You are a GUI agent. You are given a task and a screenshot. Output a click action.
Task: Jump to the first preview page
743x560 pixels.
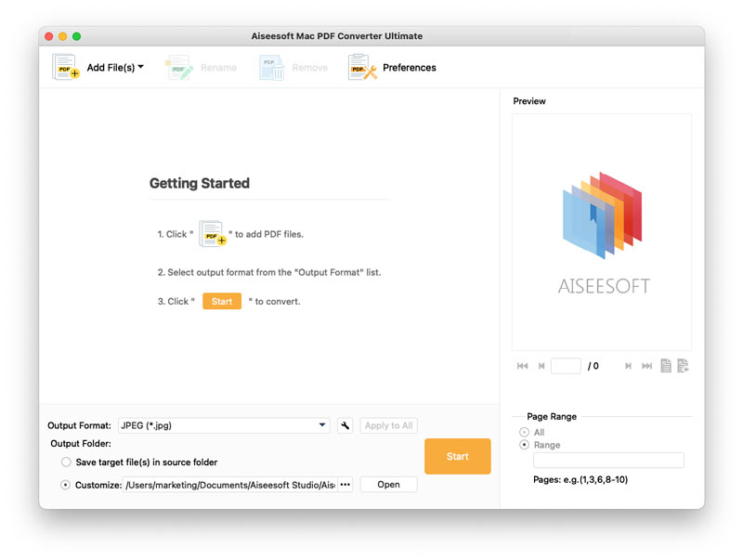(522, 366)
